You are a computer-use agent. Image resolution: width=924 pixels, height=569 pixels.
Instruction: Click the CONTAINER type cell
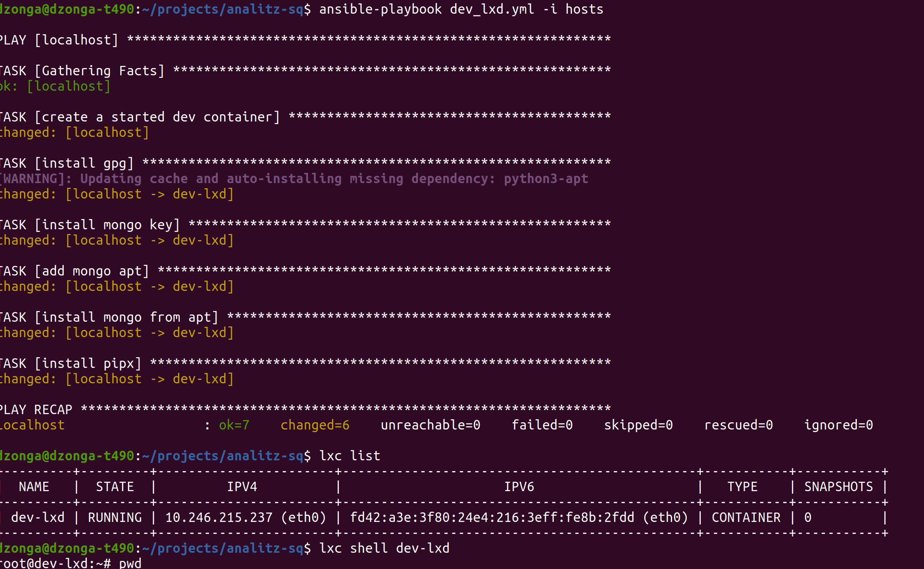(746, 517)
